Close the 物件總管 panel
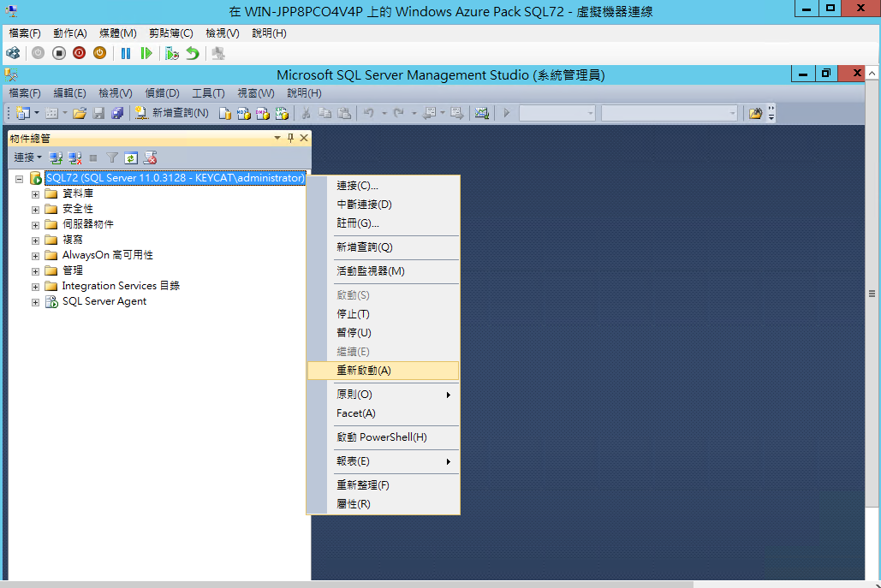The image size is (881, 588). click(304, 138)
